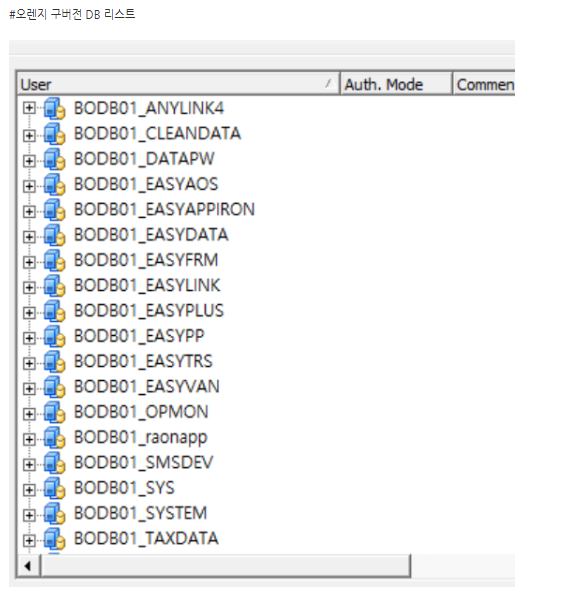Expand the BODB01_EASYPLUS tree node
Image resolution: width=577 pixels, height=592 pixels.
coord(29,313)
